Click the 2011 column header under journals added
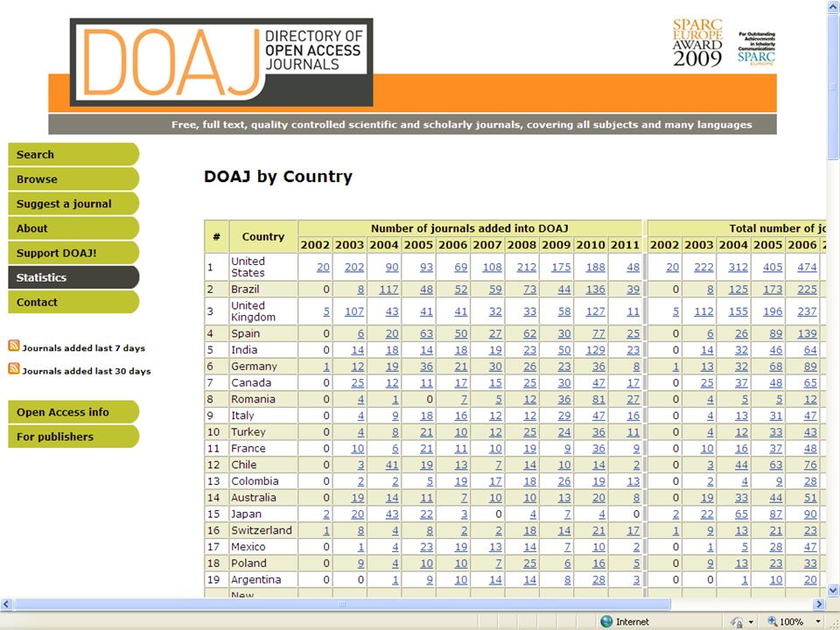 [x=625, y=245]
